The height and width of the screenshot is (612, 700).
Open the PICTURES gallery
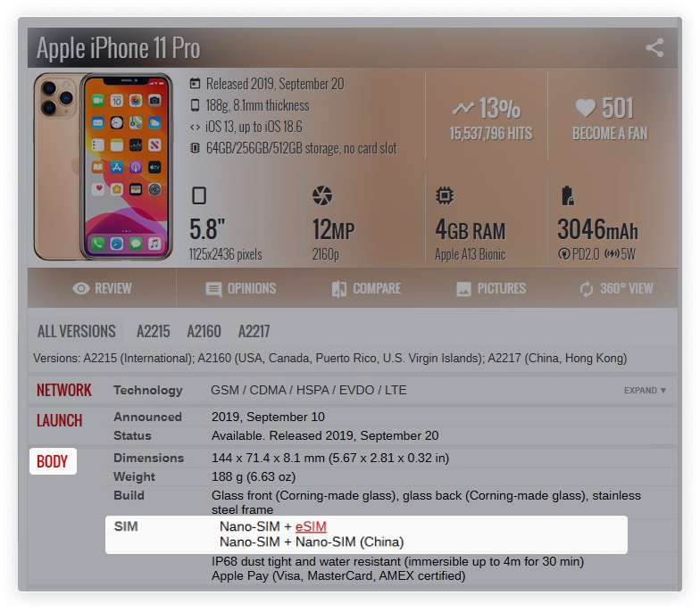coord(491,289)
